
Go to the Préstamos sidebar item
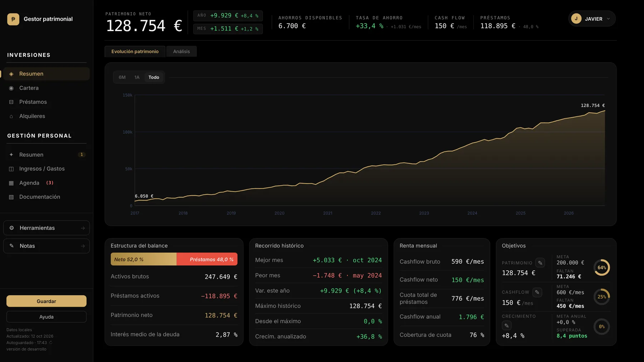(47, 102)
